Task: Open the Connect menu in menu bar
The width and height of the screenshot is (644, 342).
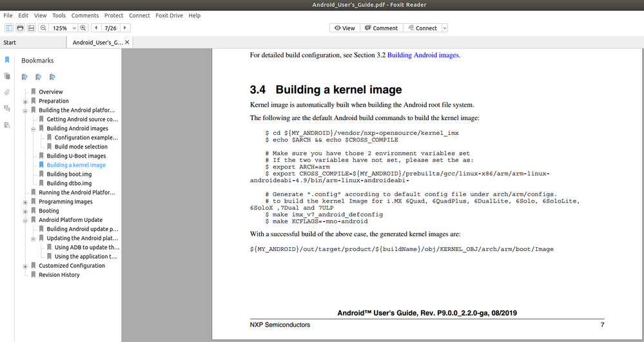Action: click(x=139, y=15)
